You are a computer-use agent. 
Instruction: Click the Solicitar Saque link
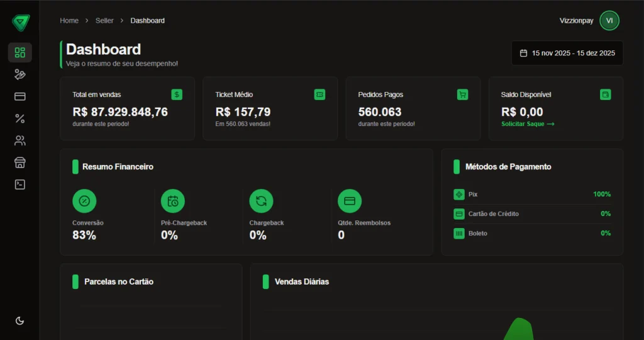click(x=528, y=124)
